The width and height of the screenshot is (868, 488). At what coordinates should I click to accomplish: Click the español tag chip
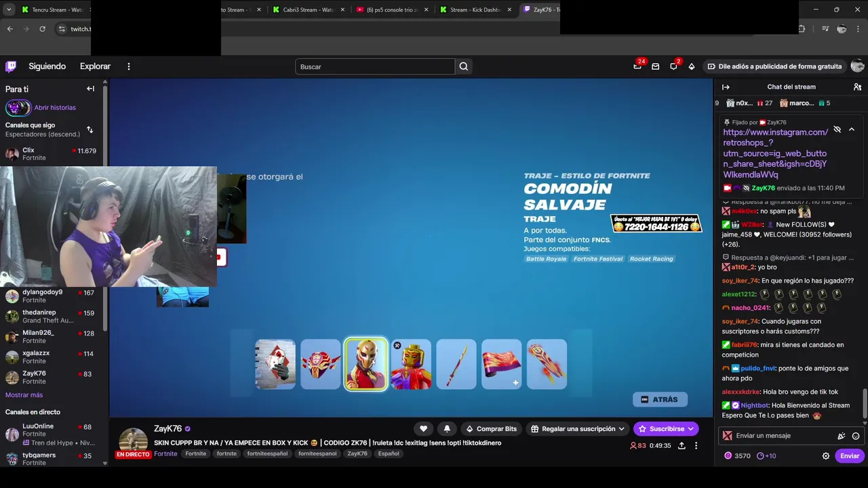(389, 453)
